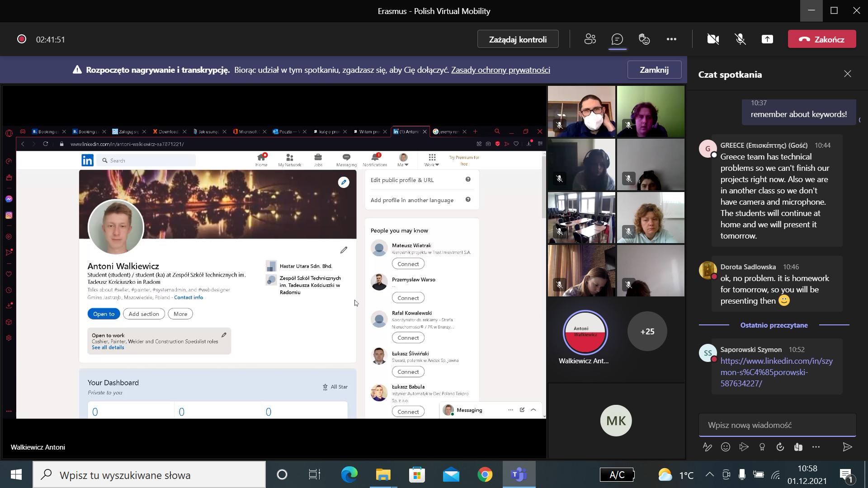
Task: Connect with Mateusz Wiatrak
Action: 408,264
